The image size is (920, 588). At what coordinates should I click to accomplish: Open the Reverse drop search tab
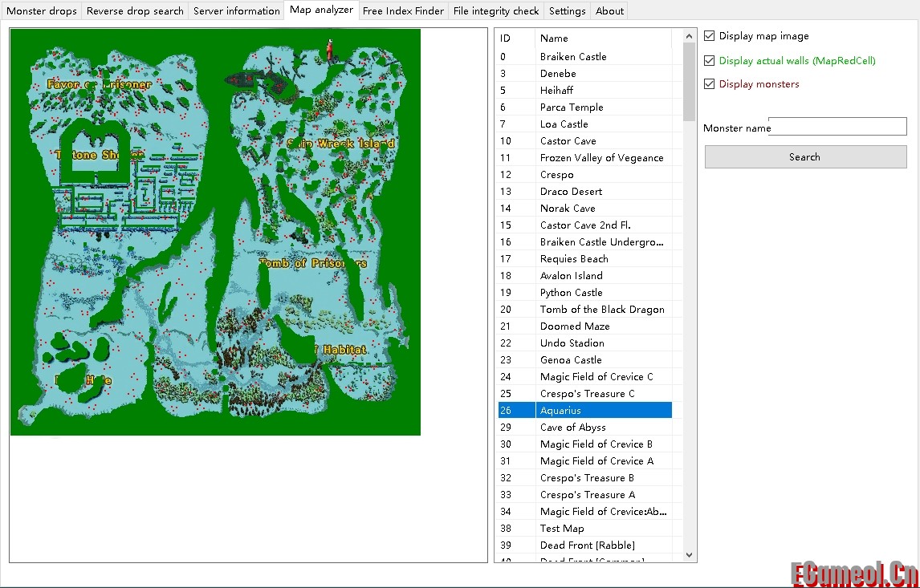click(x=135, y=11)
